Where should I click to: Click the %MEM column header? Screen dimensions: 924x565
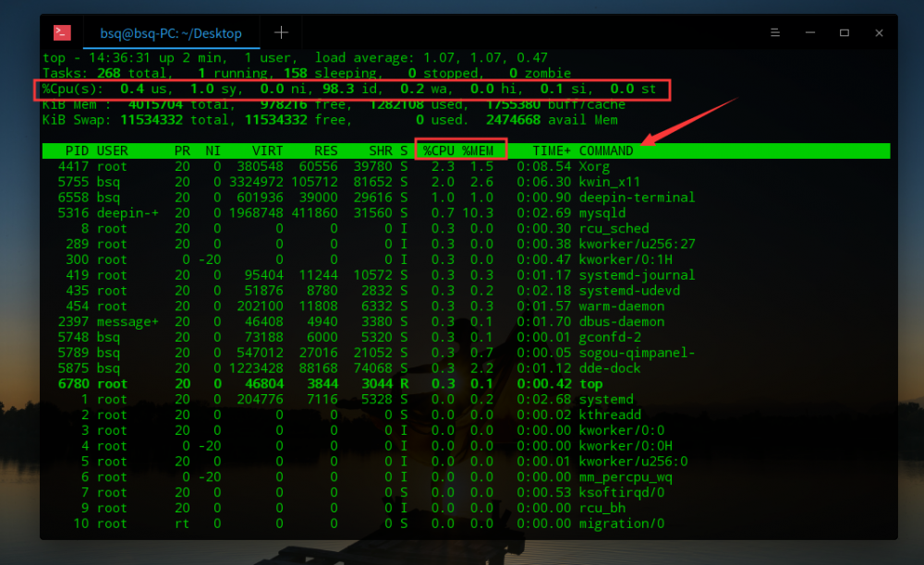click(478, 150)
